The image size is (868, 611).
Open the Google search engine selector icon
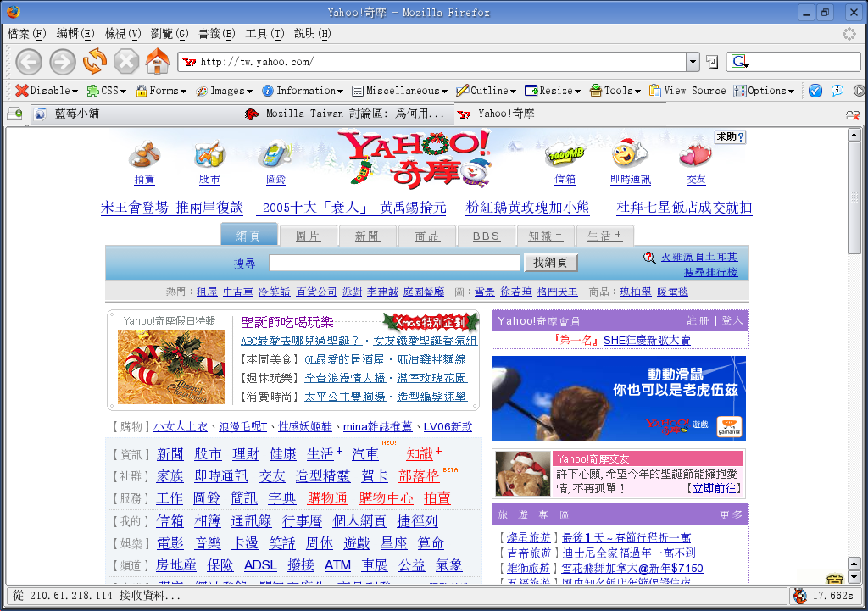(739, 61)
